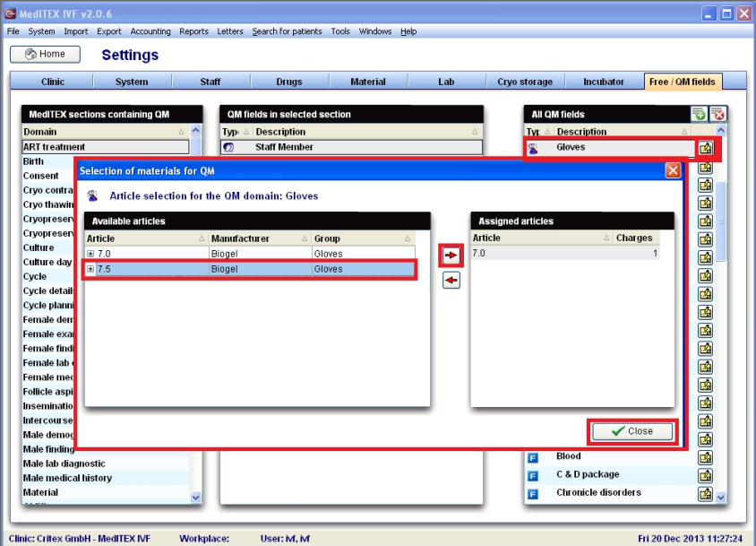Open edit icon beside the Blood field

pyautogui.click(x=705, y=457)
